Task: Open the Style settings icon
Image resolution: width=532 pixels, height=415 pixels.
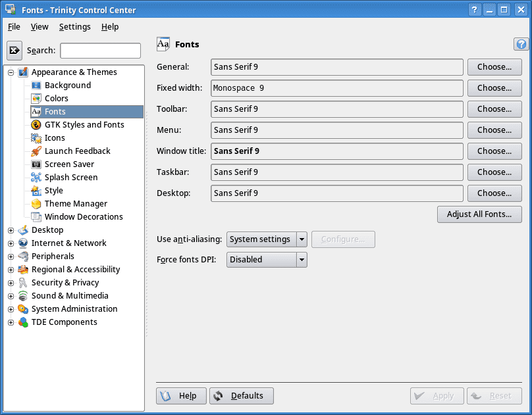Action: tap(36, 190)
